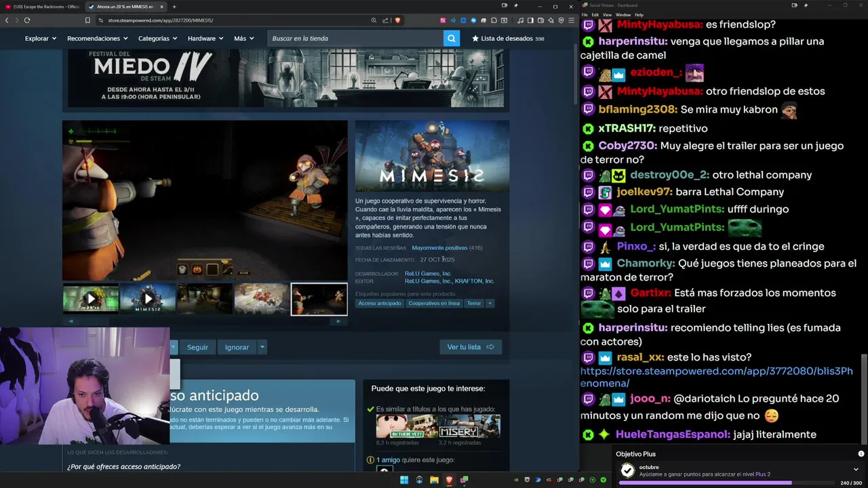
Task: Click the Festival del Miedo IV banner
Action: [x=285, y=78]
